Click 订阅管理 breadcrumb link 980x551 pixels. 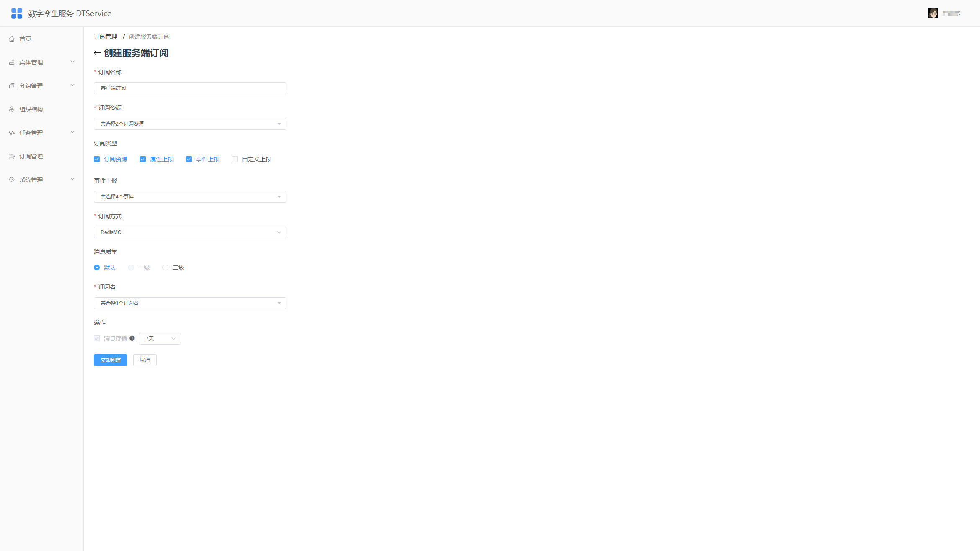(106, 36)
